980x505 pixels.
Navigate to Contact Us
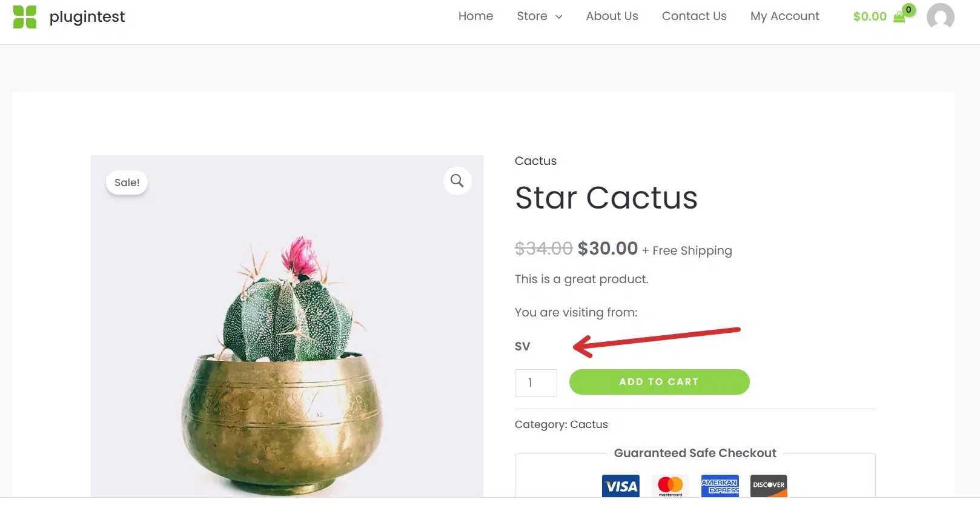tap(694, 16)
